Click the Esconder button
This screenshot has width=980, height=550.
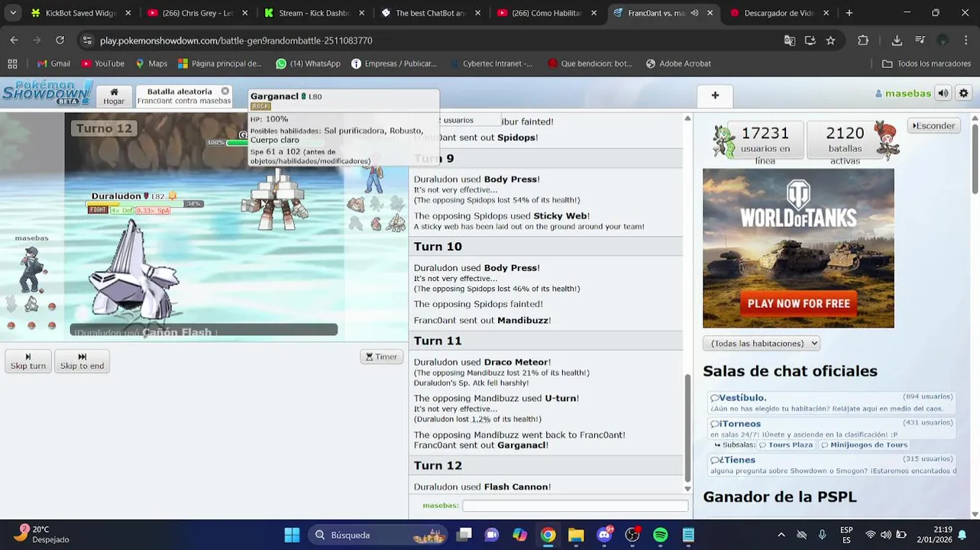933,126
